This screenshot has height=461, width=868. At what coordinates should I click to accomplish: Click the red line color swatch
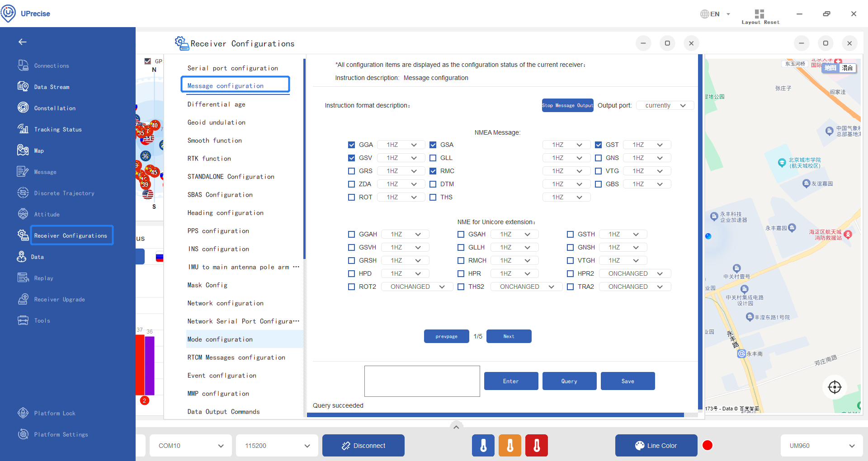[708, 446]
